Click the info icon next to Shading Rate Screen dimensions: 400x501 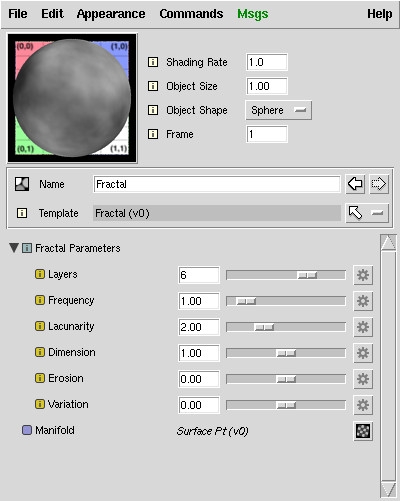coord(153,62)
